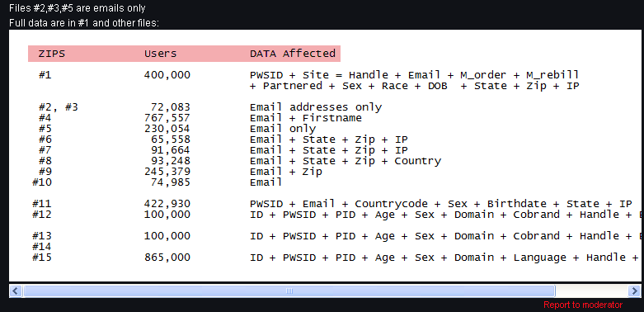
Task: Click the empty scrollbar track right of thumb
Action: pos(591,291)
